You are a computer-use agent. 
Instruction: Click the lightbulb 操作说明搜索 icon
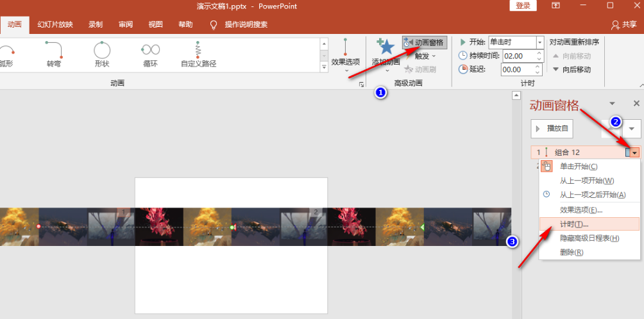(214, 25)
